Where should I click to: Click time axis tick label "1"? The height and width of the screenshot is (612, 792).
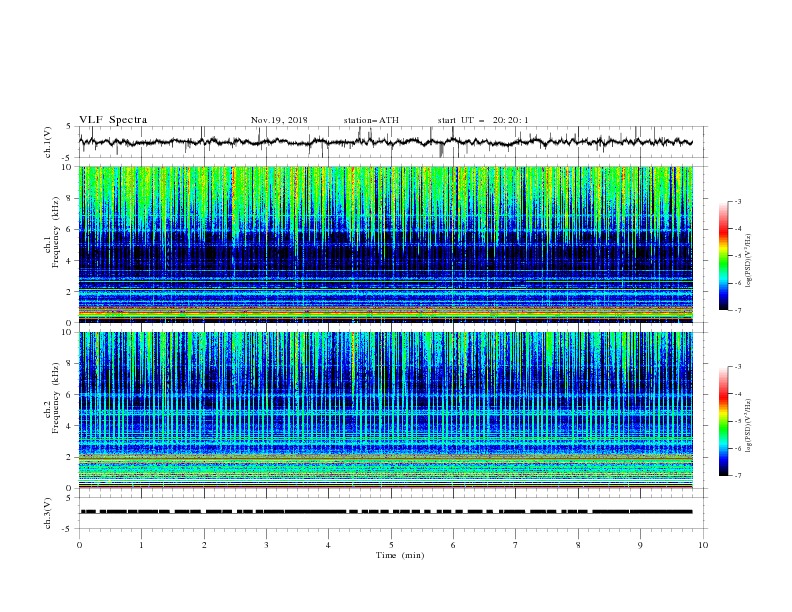click(141, 545)
